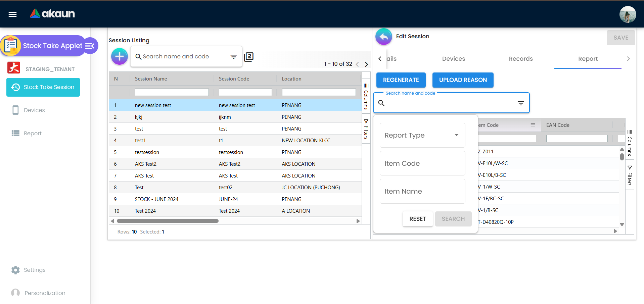Screen dimensions: 644x304
Task: Open the filter funnel in session search
Action: coord(234,57)
